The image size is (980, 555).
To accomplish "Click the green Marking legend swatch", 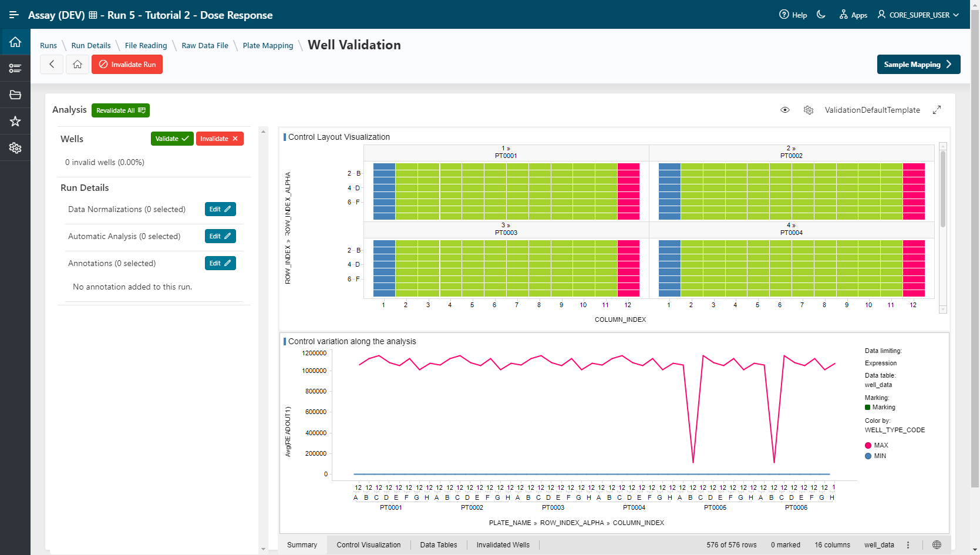I will tap(867, 407).
